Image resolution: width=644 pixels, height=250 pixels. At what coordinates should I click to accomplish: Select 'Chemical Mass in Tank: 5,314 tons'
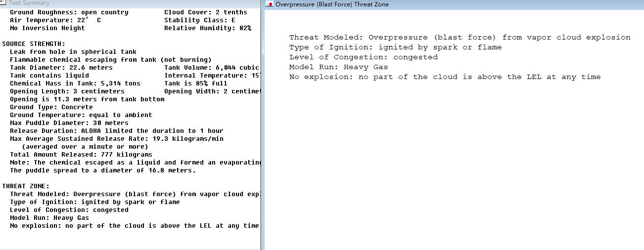(75, 83)
